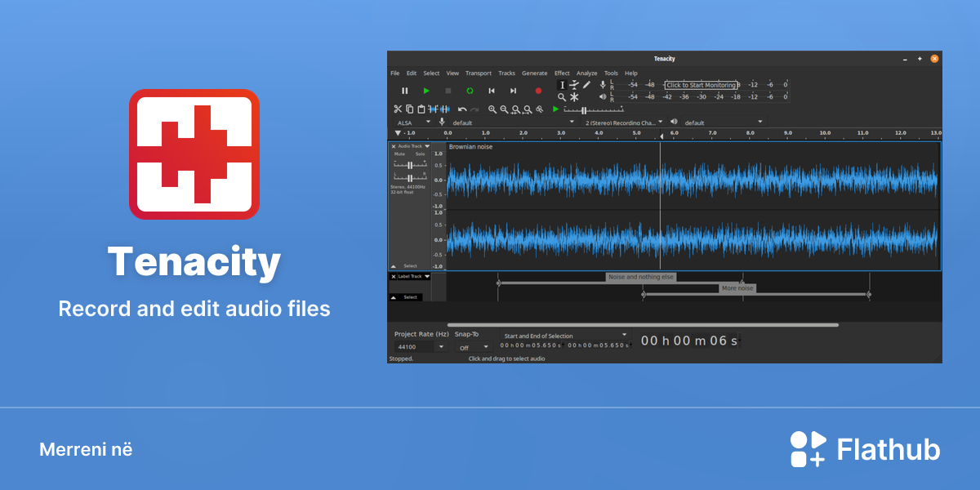Toggle Mute on the Audio Track
Image resolution: width=980 pixels, height=490 pixels.
point(399,154)
